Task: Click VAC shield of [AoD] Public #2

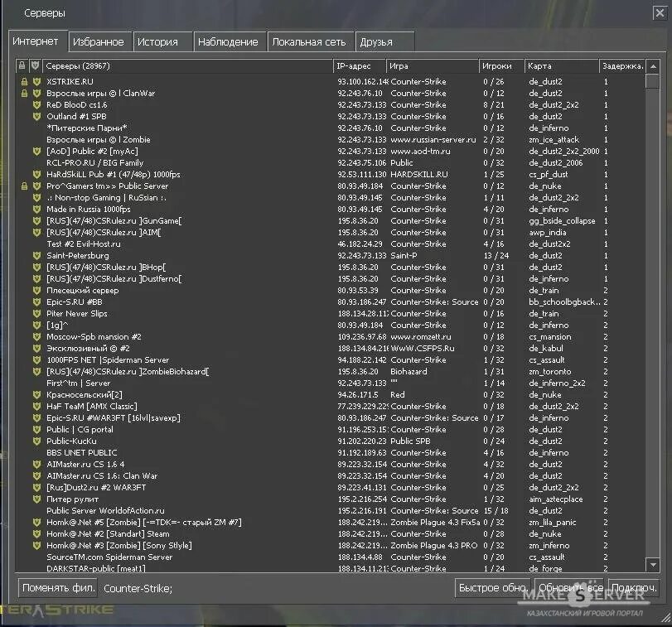Action: point(36,151)
